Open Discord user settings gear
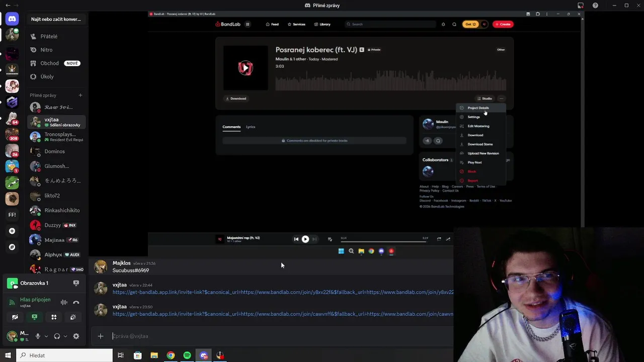Viewport: 644px width, 362px height. coord(76,336)
